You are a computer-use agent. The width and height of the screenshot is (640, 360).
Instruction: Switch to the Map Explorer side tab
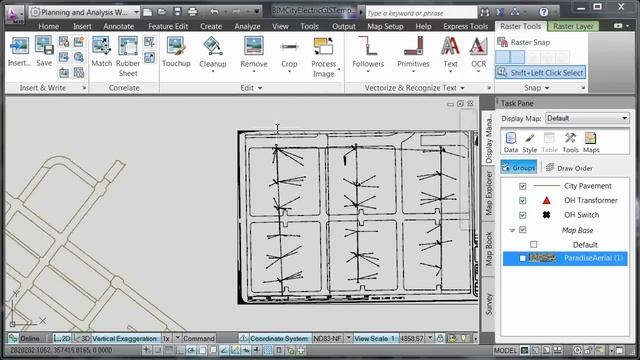coord(488,193)
